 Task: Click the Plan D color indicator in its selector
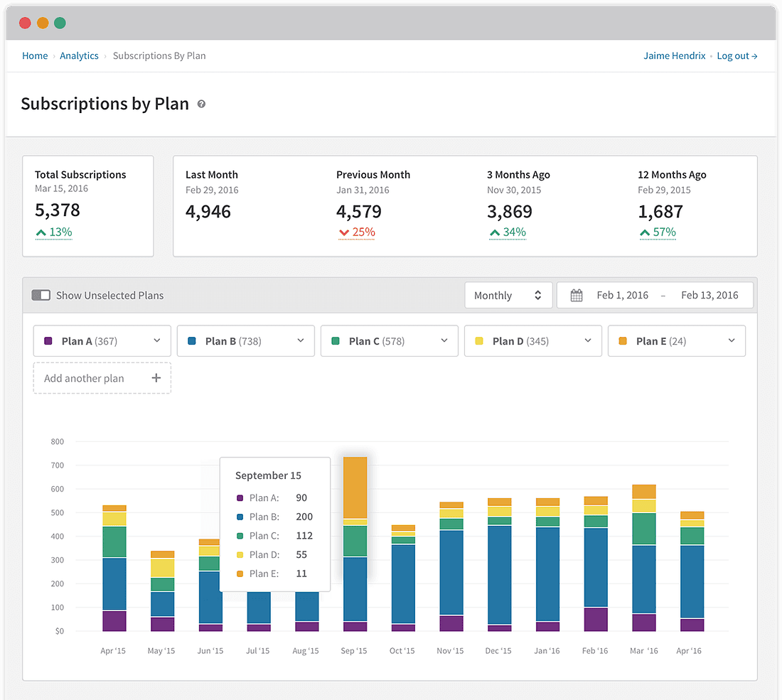tap(478, 341)
